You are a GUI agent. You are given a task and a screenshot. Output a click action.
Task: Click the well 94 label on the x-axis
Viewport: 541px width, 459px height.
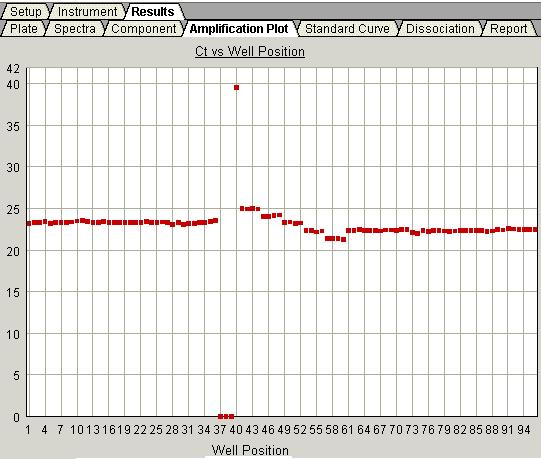[x=523, y=430]
